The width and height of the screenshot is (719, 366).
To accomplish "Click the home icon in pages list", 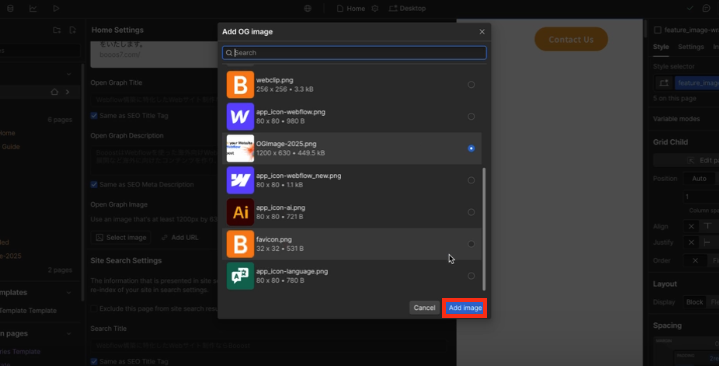I will [55, 92].
